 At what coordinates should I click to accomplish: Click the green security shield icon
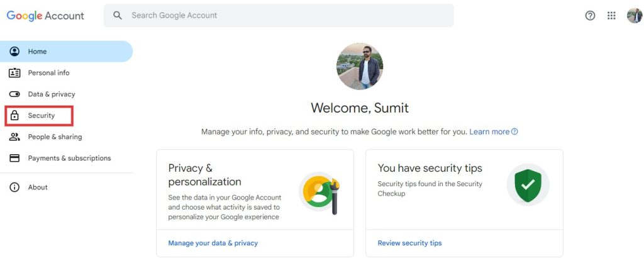click(528, 185)
